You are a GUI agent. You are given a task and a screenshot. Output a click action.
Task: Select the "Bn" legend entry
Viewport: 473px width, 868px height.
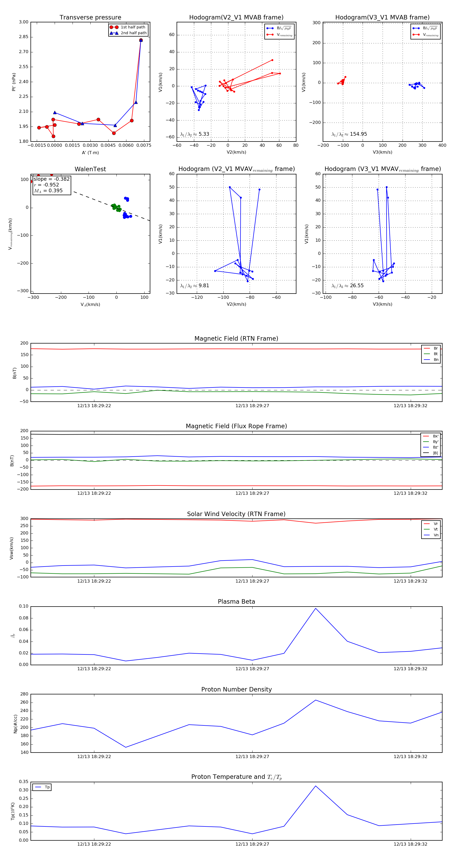pyautogui.click(x=431, y=360)
